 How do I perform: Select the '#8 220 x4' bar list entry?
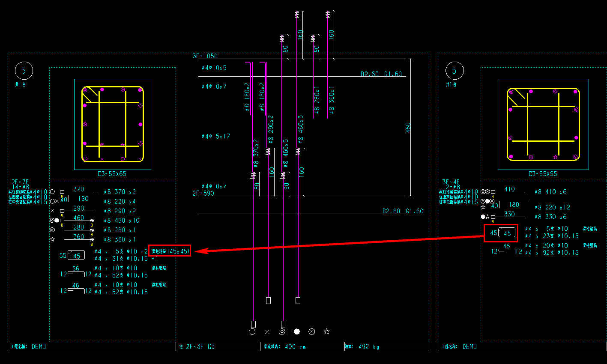[120, 201]
